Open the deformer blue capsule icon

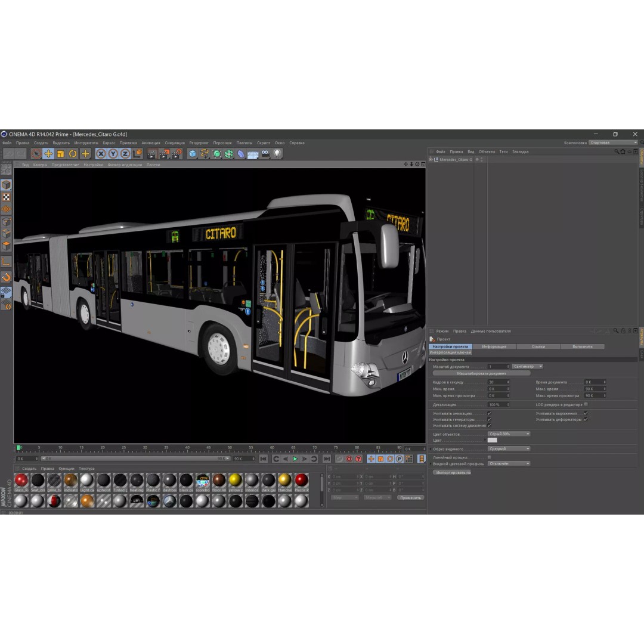241,154
